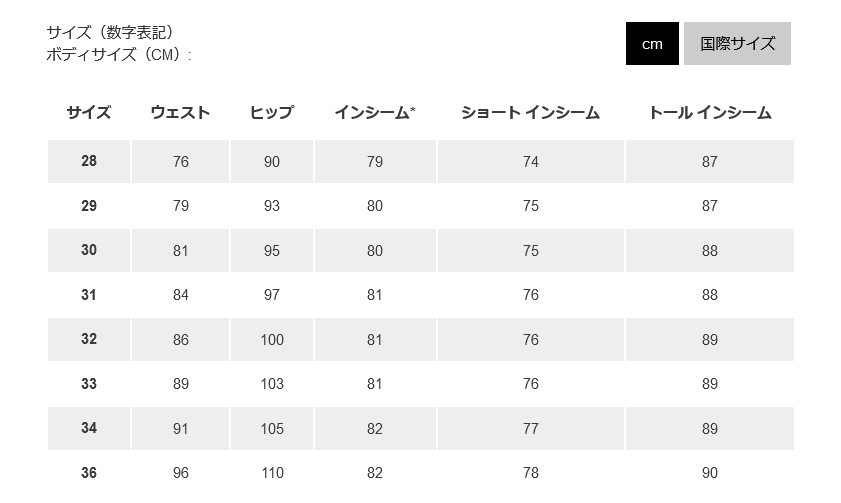Select the ショート インシーム column header

tap(530, 113)
